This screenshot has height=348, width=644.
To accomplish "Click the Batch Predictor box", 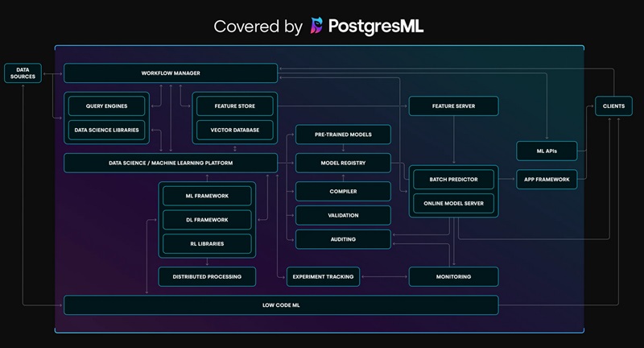I will point(453,180).
